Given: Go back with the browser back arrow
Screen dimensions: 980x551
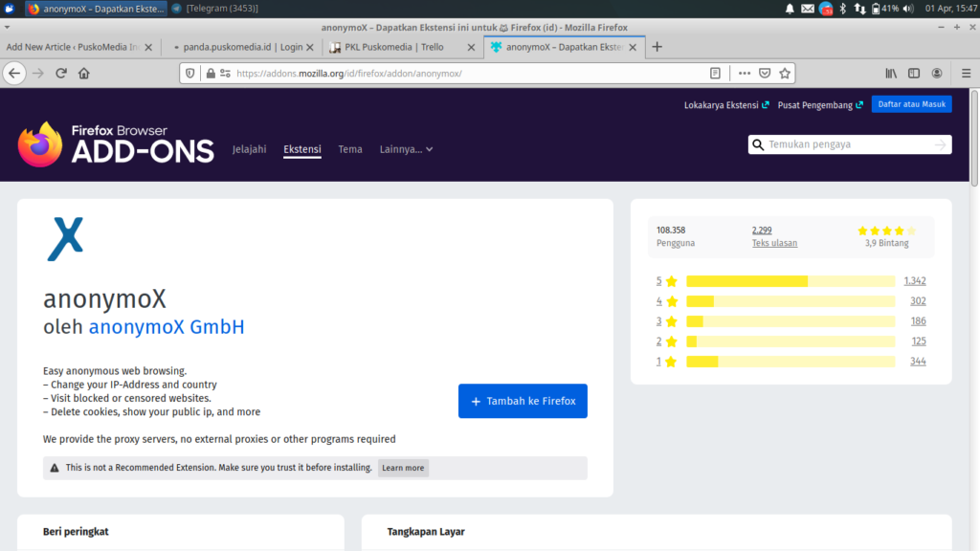Looking at the screenshot, I should tap(14, 73).
